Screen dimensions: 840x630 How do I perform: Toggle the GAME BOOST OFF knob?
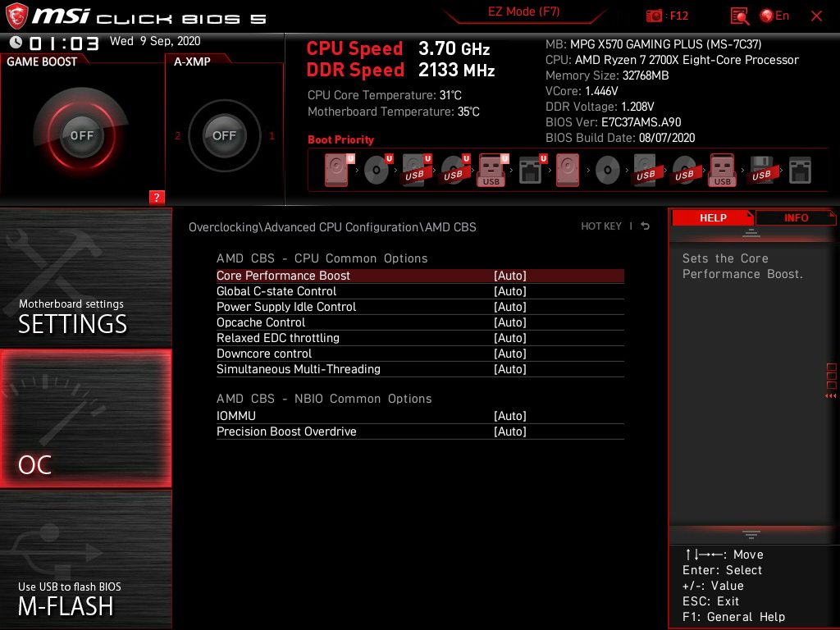(81, 135)
